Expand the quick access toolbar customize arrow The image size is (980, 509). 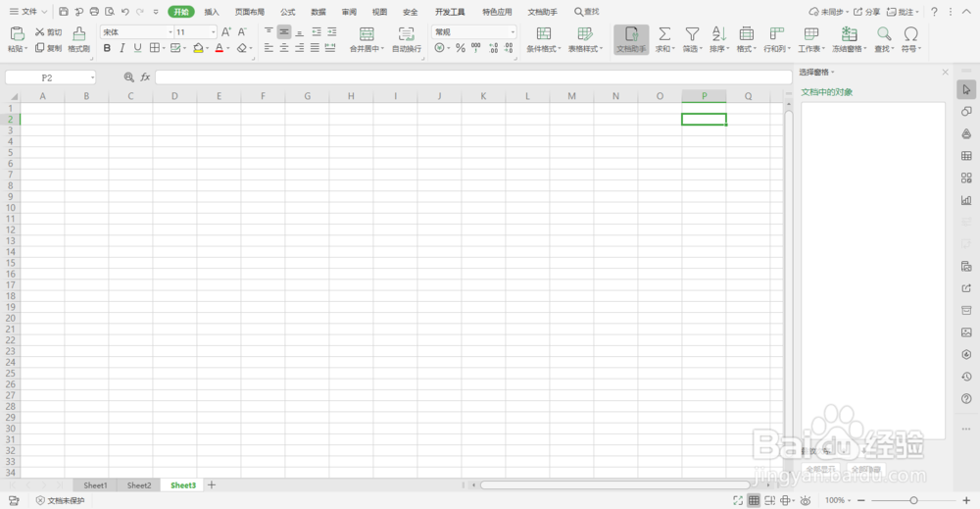pyautogui.click(x=156, y=11)
